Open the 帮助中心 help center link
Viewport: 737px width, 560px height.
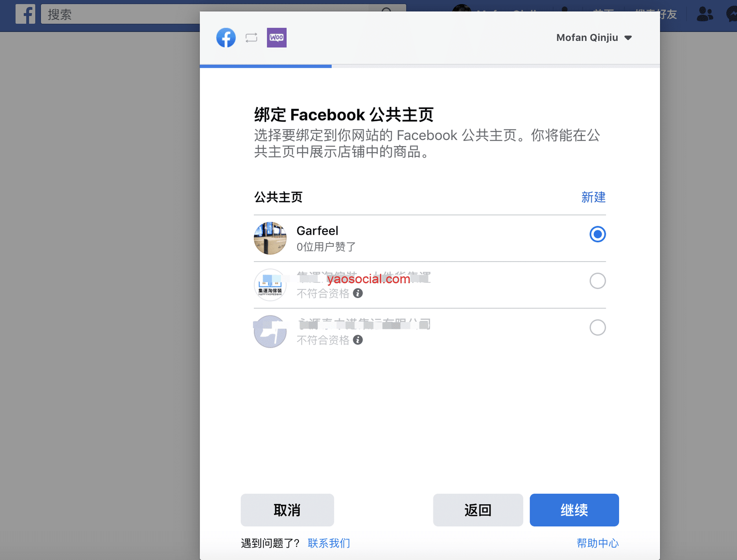[x=597, y=543]
